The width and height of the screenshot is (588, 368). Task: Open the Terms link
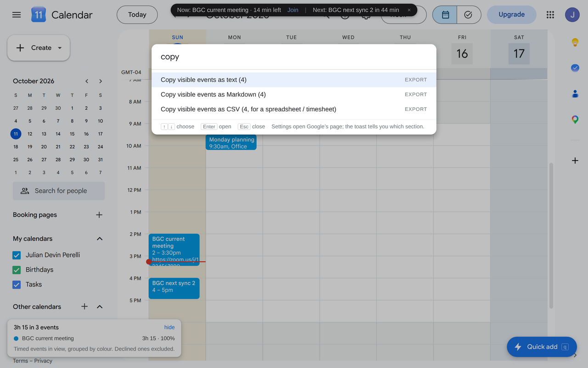coord(20,361)
